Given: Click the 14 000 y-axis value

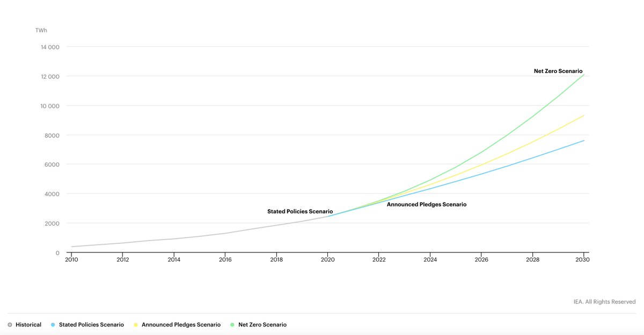Looking at the screenshot, I should [50, 47].
